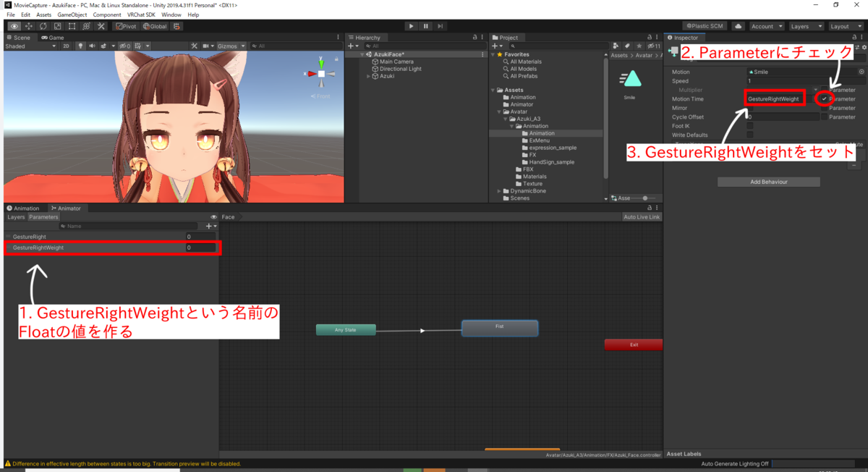Toggle the grid snapping icon
Viewport: 868px width, 472px height.
(176, 26)
